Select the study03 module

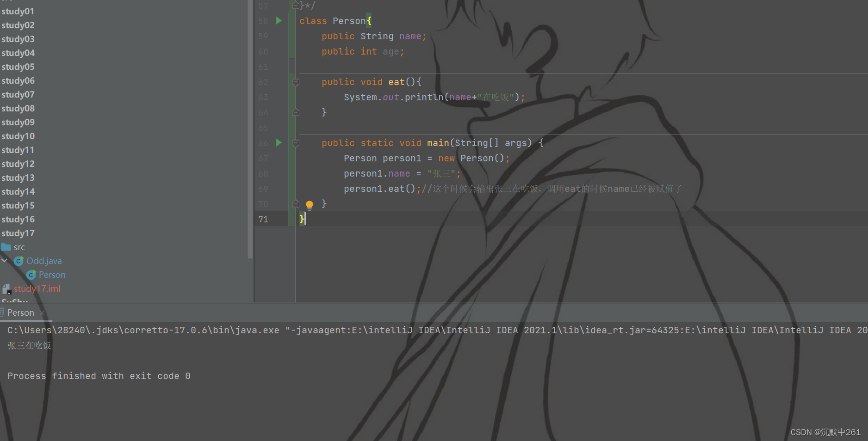(x=18, y=39)
